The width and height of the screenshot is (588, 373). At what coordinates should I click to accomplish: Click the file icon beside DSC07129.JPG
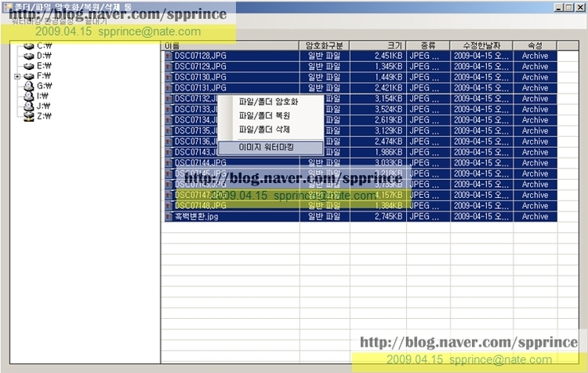(x=169, y=67)
